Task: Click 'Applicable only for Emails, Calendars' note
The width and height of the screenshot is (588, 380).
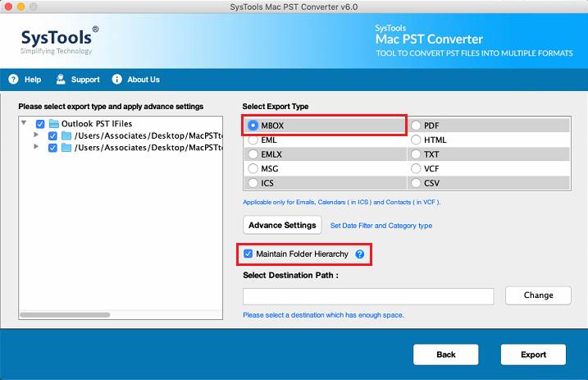Action: 342,202
